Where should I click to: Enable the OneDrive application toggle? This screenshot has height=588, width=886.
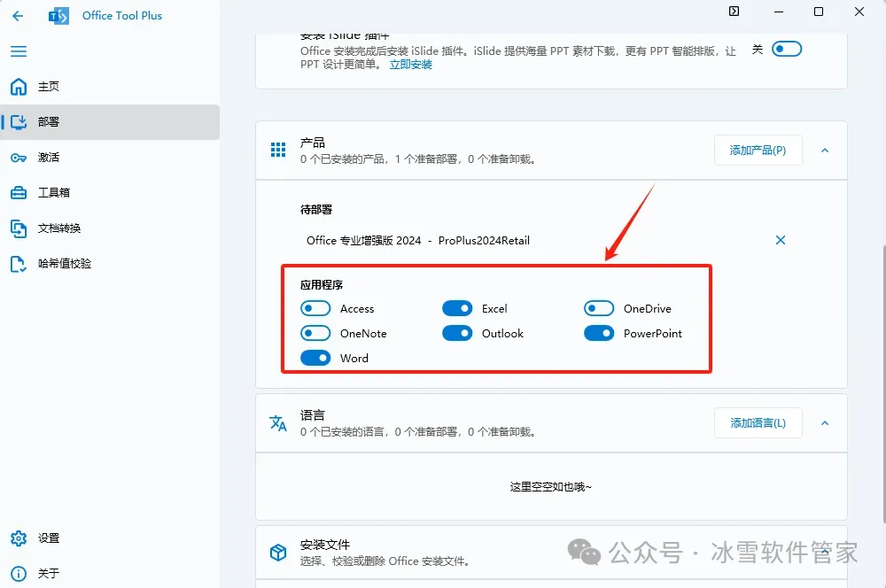(x=599, y=308)
